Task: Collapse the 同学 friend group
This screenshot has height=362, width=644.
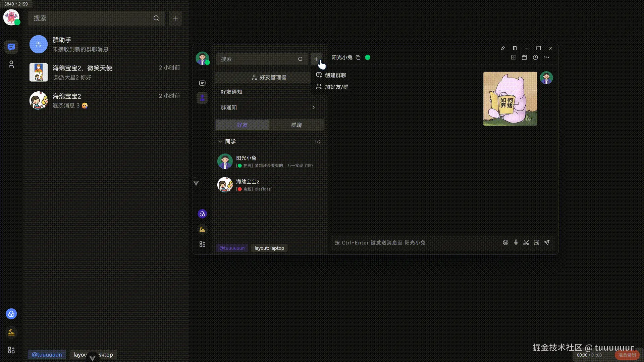Action: click(x=220, y=141)
